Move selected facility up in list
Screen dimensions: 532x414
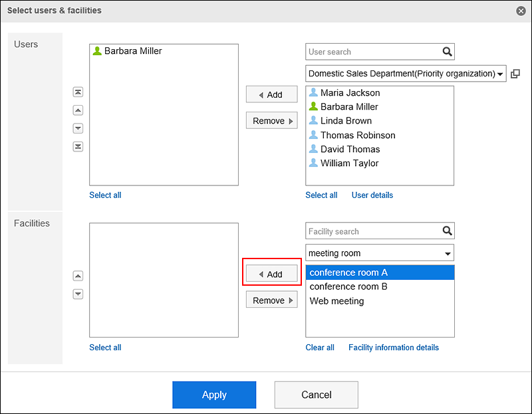pos(78,276)
